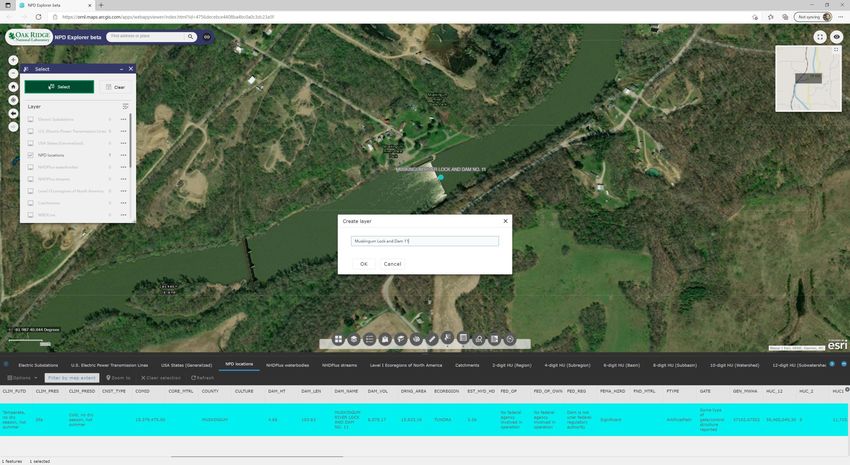Toggle selectability of Level I Ecoregions layer
Image resolution: width=850 pixels, height=465 pixels.
click(x=31, y=191)
